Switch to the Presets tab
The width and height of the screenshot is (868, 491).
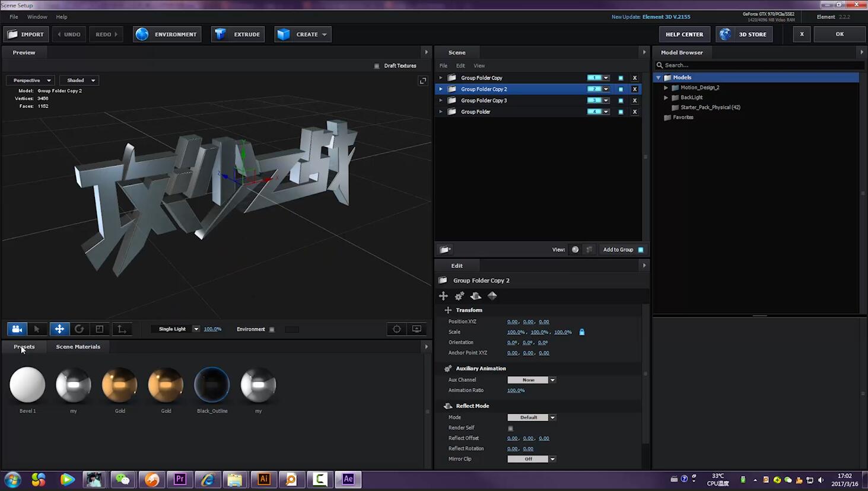coord(24,347)
